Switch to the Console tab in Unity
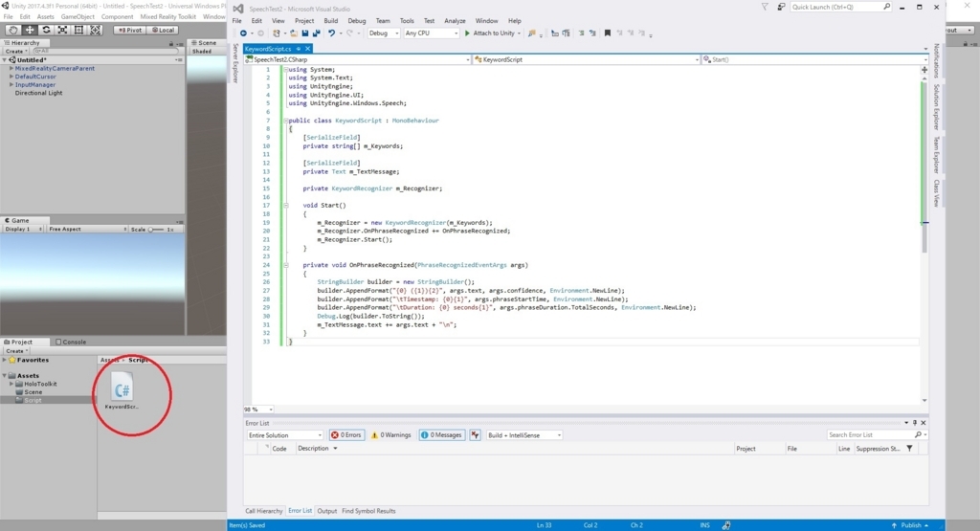The height and width of the screenshot is (531, 980). click(x=71, y=343)
